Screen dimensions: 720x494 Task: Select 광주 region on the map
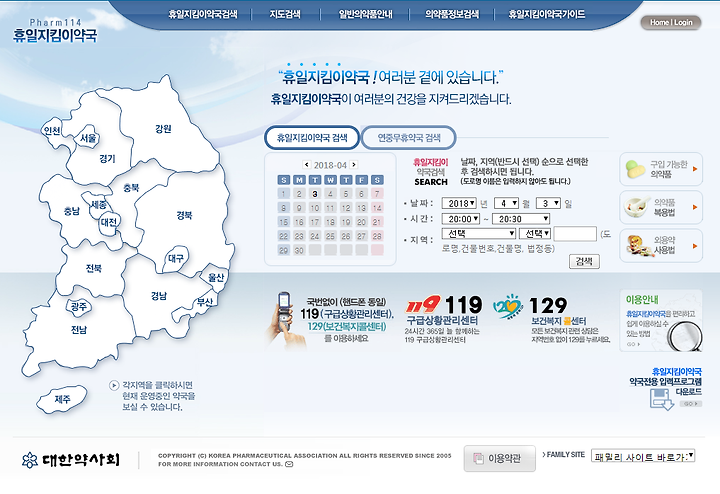(79, 306)
